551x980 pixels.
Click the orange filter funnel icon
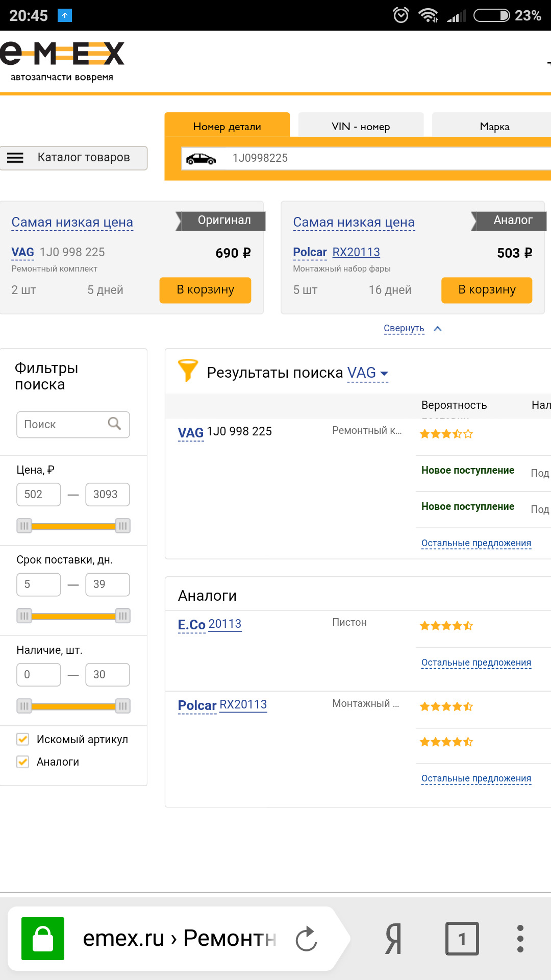[x=187, y=370]
